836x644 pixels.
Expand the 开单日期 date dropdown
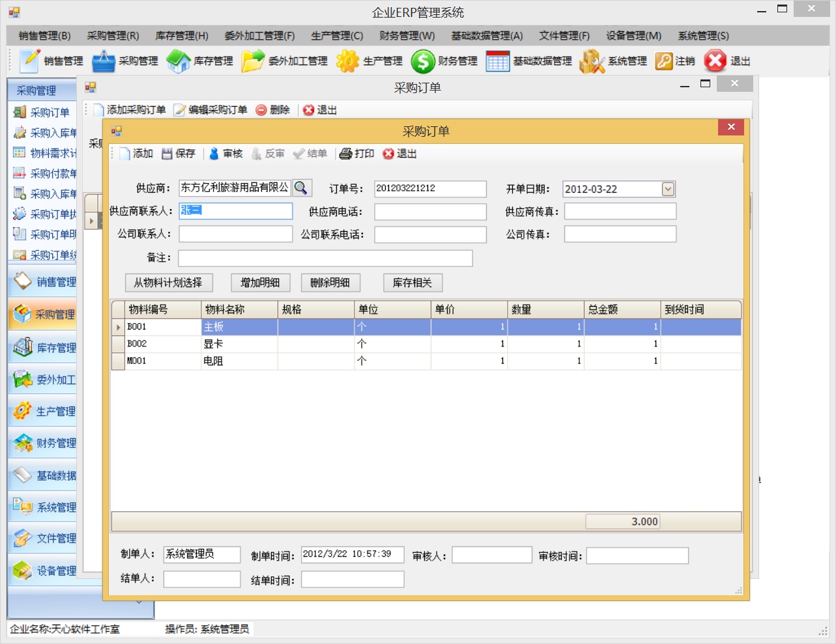668,189
